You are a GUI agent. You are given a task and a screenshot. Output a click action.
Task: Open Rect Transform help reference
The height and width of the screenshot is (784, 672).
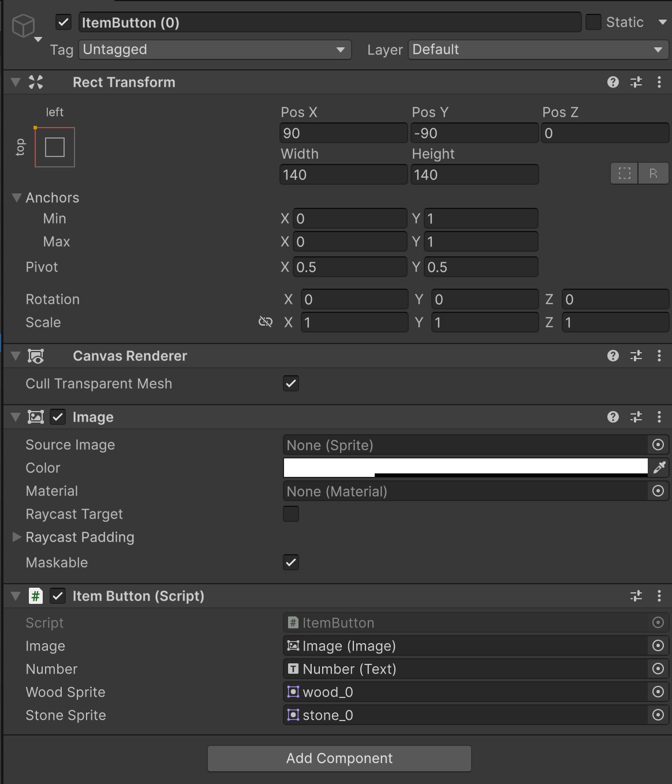(613, 82)
